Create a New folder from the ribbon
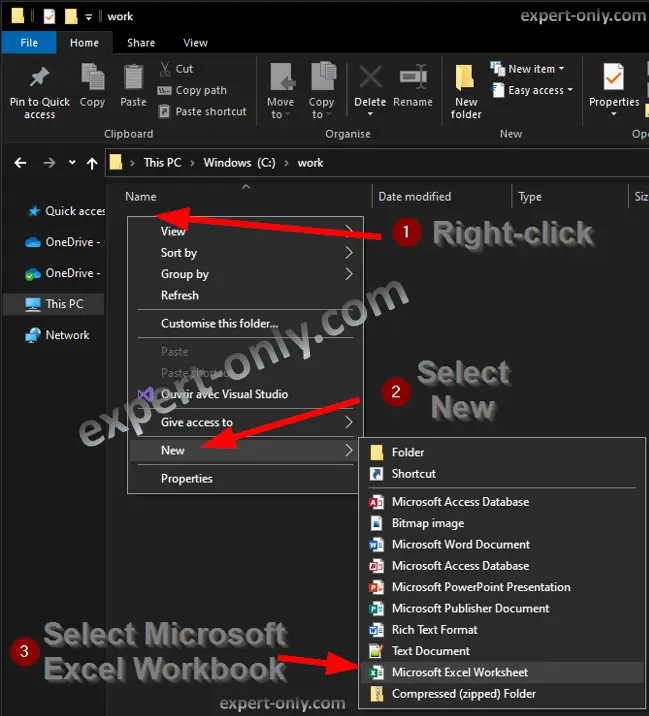Screen dimensions: 649x716 (466, 91)
